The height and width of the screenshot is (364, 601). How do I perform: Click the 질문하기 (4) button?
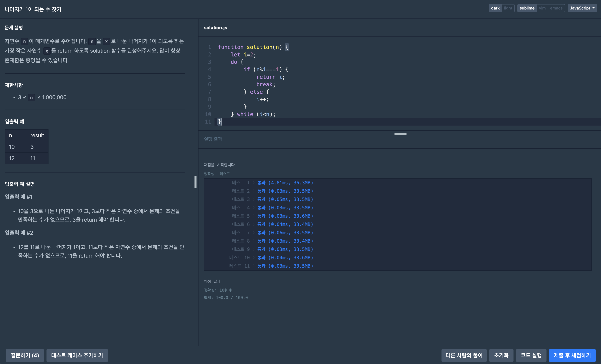(x=25, y=355)
